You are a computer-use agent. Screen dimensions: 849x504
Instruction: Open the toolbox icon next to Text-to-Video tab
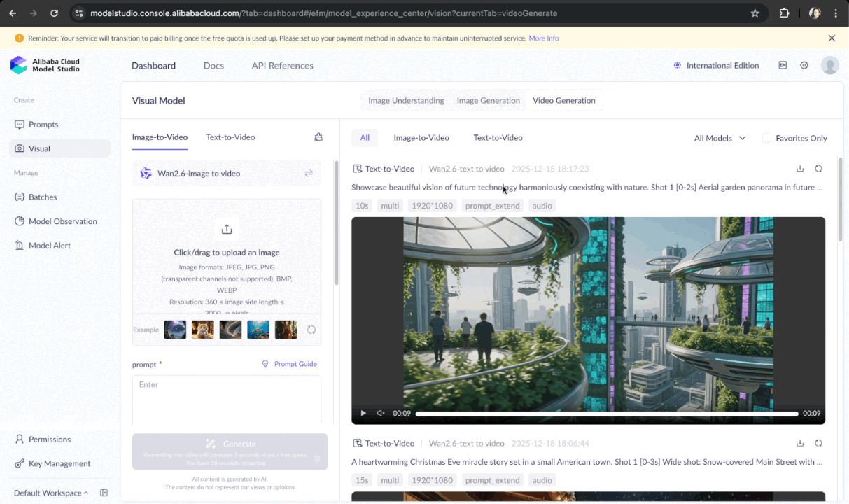pos(318,137)
